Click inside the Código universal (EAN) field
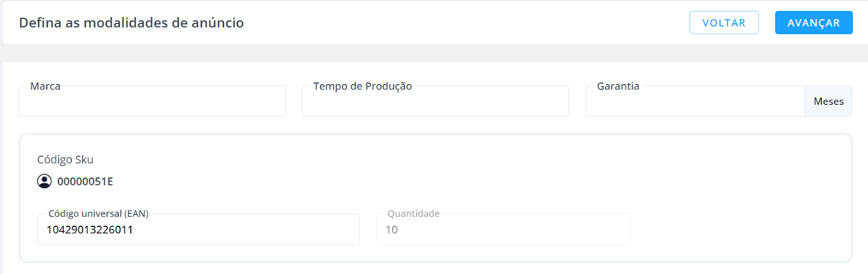The height and width of the screenshot is (274, 868). tap(199, 230)
